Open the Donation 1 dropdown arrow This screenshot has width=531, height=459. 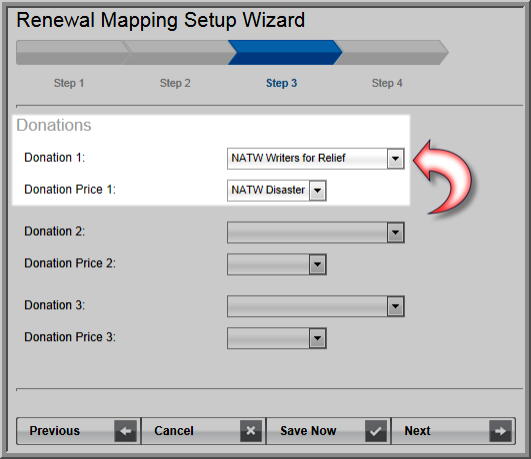pyautogui.click(x=395, y=158)
